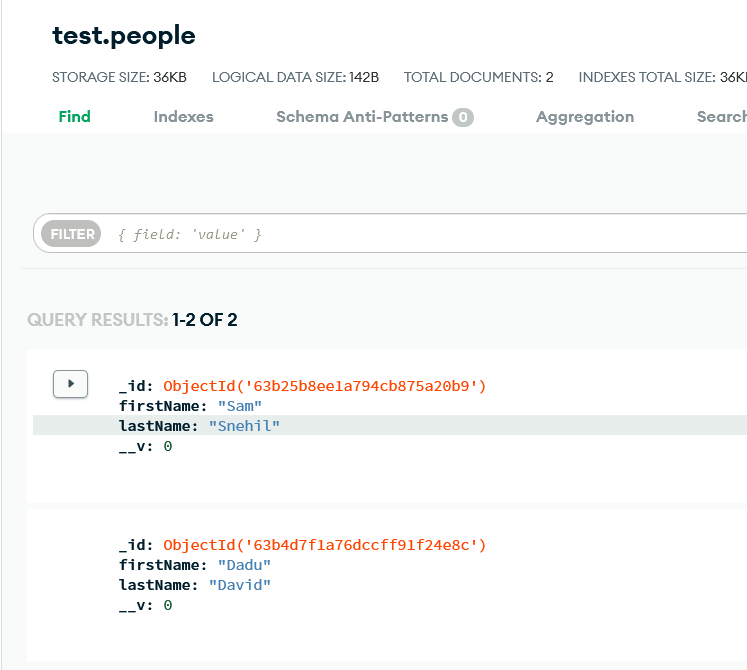This screenshot has height=670, width=747.
Task: Click the ObjectId value of Sam's document
Action: click(x=324, y=386)
